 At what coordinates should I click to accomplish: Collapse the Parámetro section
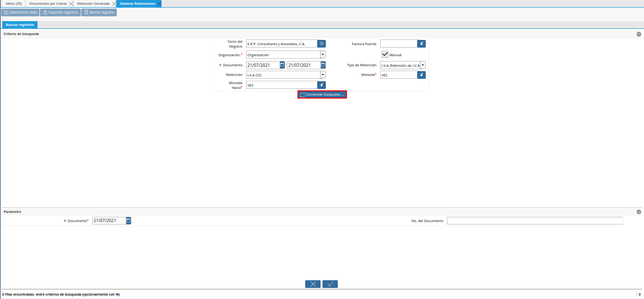639,212
